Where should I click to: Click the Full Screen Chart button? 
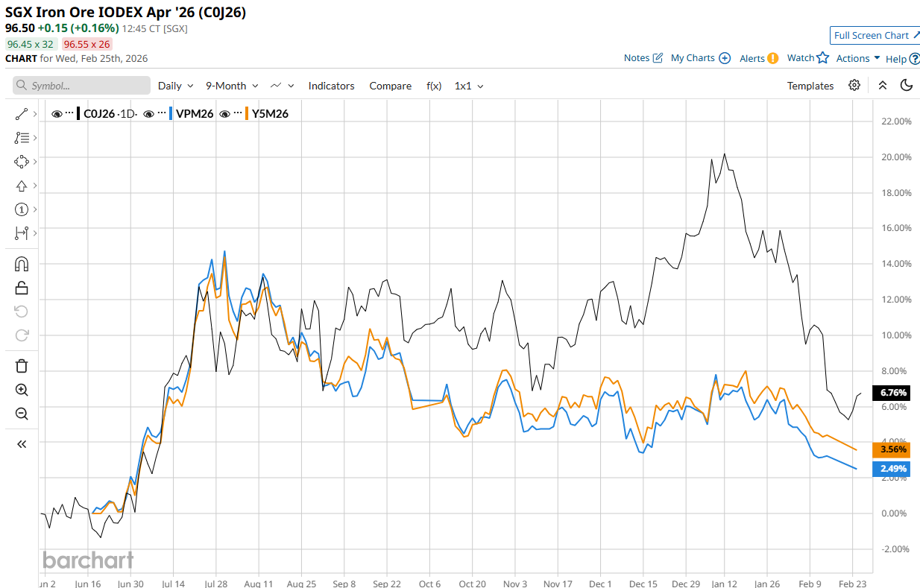874,35
